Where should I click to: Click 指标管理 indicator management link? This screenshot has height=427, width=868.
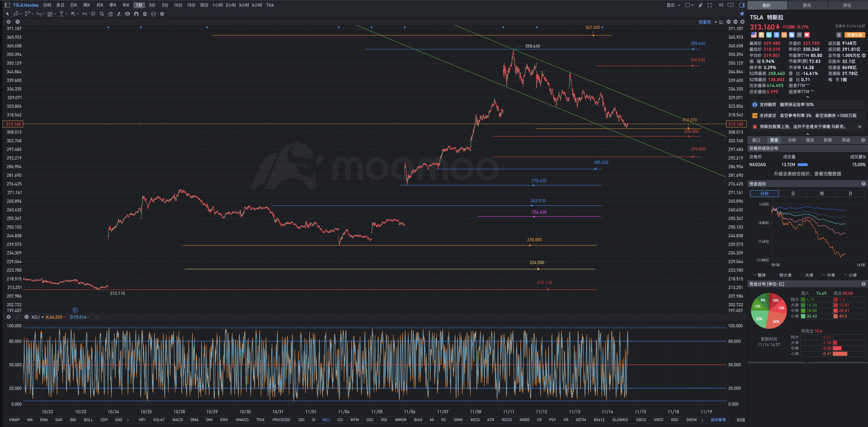[x=718, y=420]
